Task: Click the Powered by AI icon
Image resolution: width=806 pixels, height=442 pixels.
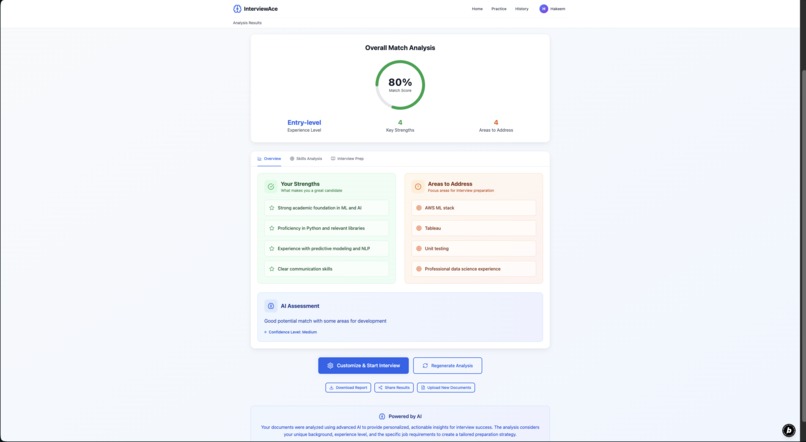Action: (x=382, y=417)
